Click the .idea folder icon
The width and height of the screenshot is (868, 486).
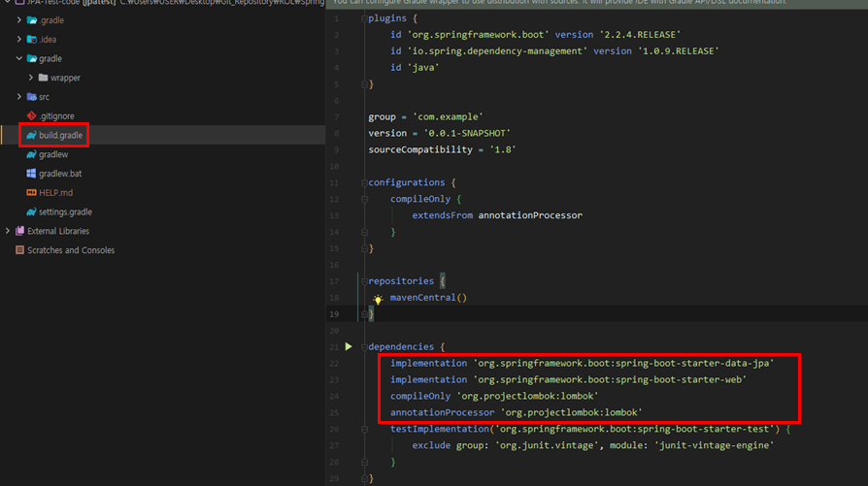pyautogui.click(x=32, y=39)
